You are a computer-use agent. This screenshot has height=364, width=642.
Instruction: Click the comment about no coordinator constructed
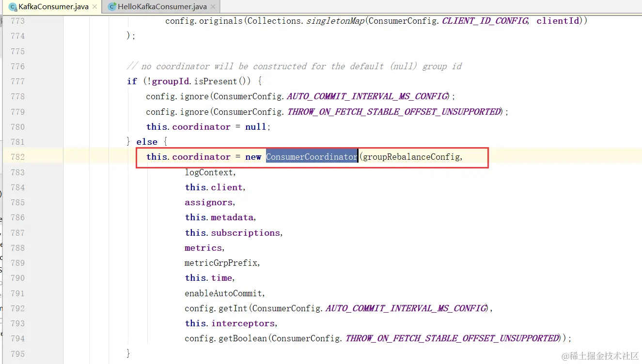294,66
